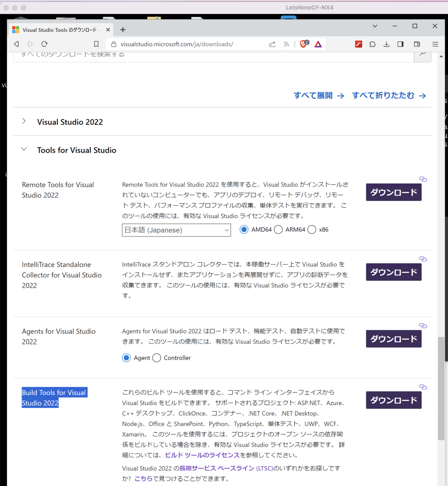Image resolution: width=448 pixels, height=486 pixels.
Task: Copy link icon for IntelliTrace Collector
Action: [423, 259]
